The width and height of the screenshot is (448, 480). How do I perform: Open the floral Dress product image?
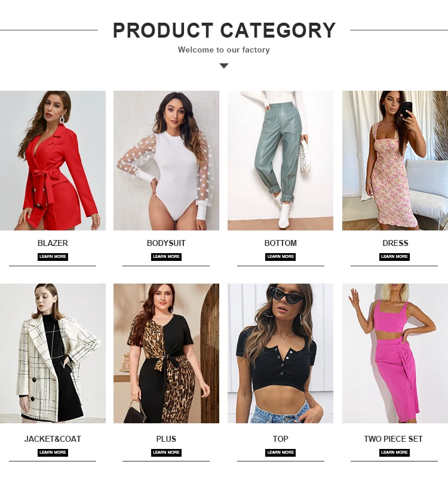[x=395, y=161]
